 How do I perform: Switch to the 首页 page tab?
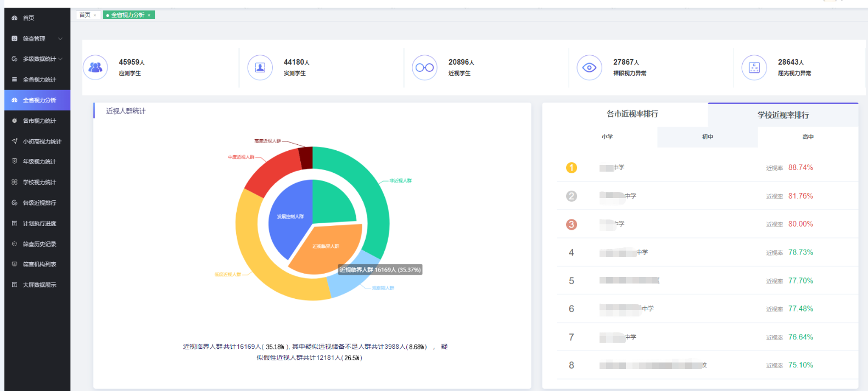coord(85,15)
